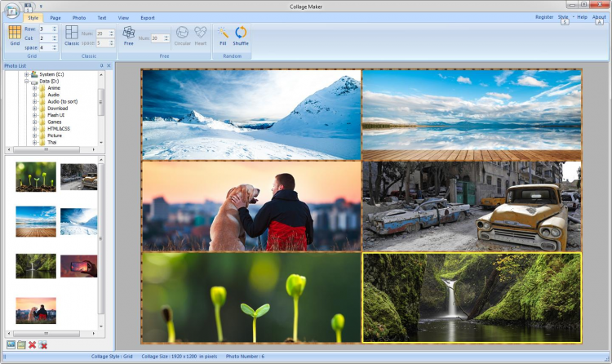The image size is (612, 364).
Task: Pick the Free collage style icon
Action: 129,33
